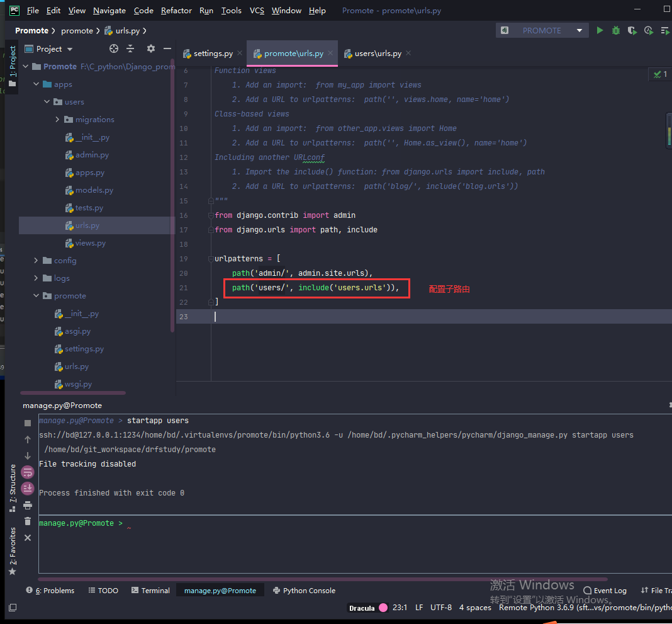This screenshot has width=672, height=624.
Task: Click the Profile run icon
Action: 649,30
